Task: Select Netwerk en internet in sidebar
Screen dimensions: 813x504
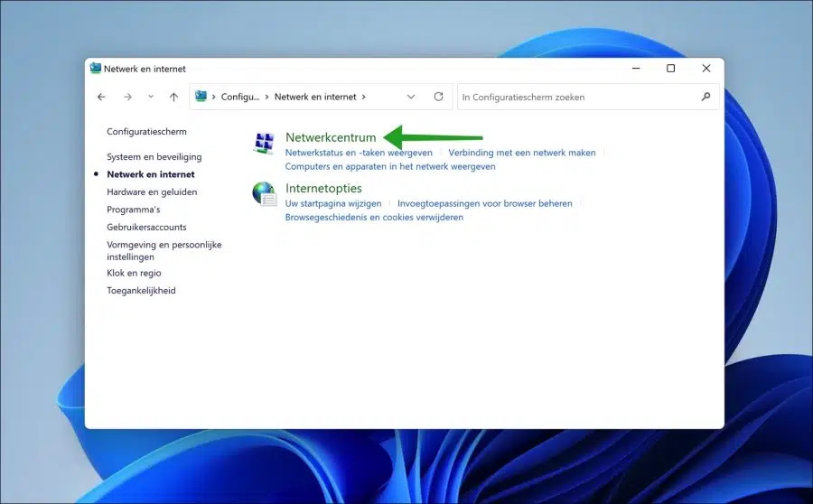Action: pos(150,174)
